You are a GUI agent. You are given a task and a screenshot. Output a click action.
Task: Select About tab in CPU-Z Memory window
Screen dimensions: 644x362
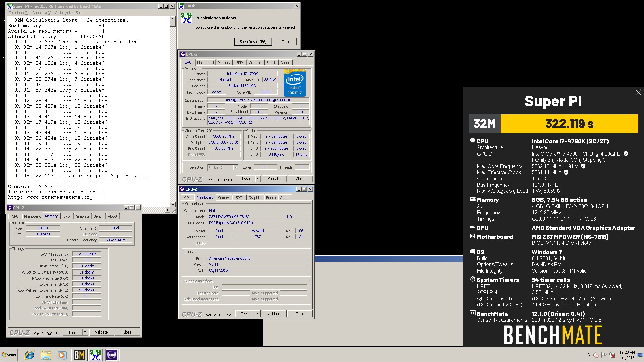pyautogui.click(x=113, y=216)
